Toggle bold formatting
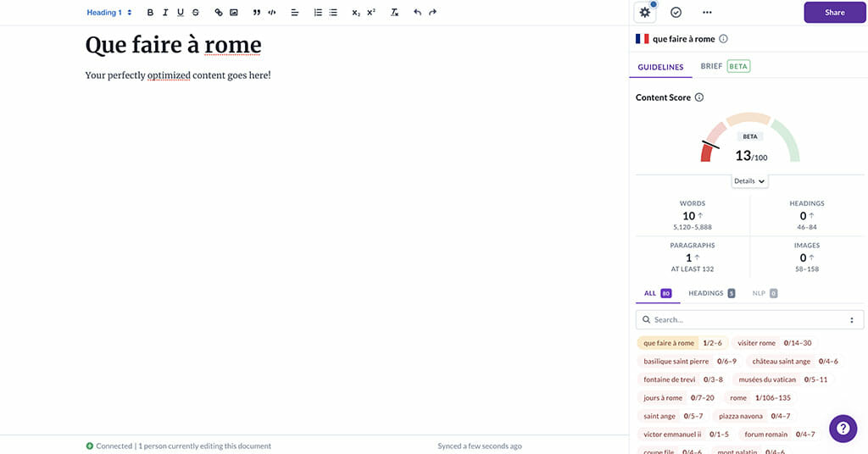Image resolution: width=868 pixels, height=454 pixels. [150, 12]
